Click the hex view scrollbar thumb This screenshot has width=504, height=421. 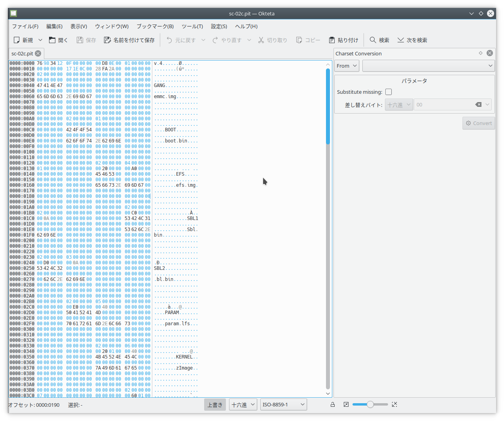[x=328, y=106]
